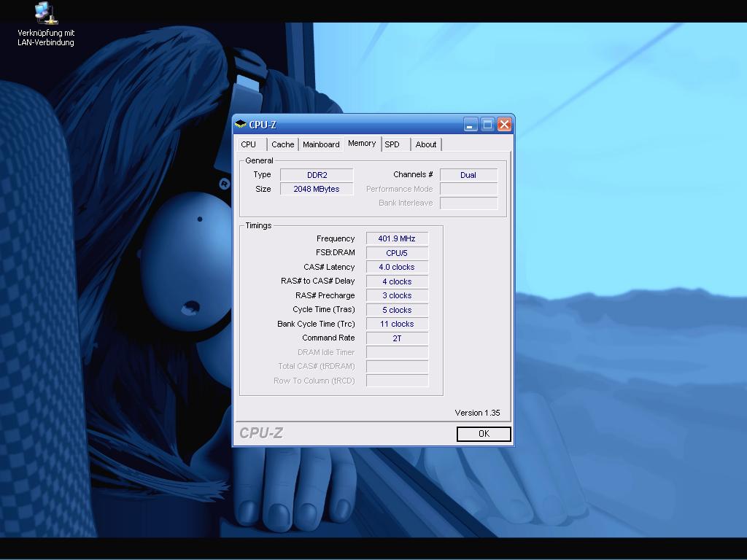
Task: Close the CPU-Z window
Action: (x=504, y=125)
